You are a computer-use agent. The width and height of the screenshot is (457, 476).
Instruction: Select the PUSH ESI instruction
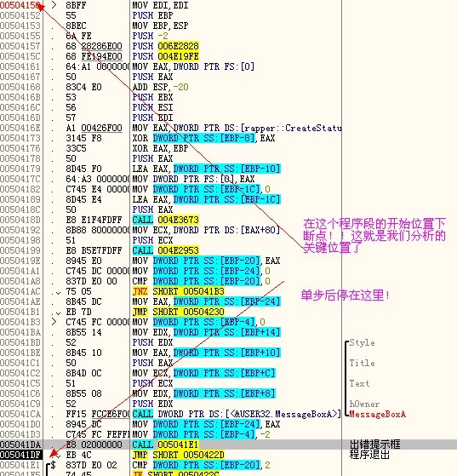[152, 107]
